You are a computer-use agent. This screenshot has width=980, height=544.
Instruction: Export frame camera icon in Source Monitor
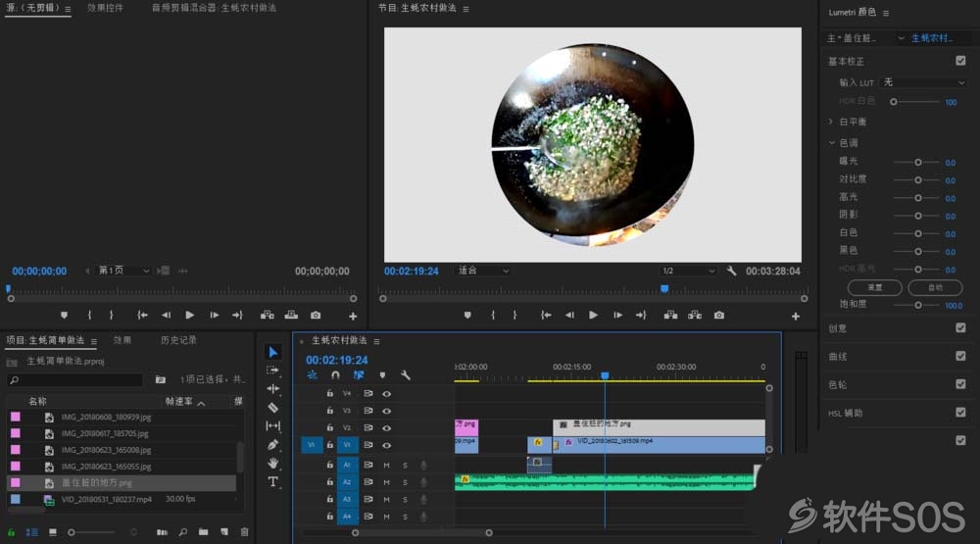coord(316,316)
